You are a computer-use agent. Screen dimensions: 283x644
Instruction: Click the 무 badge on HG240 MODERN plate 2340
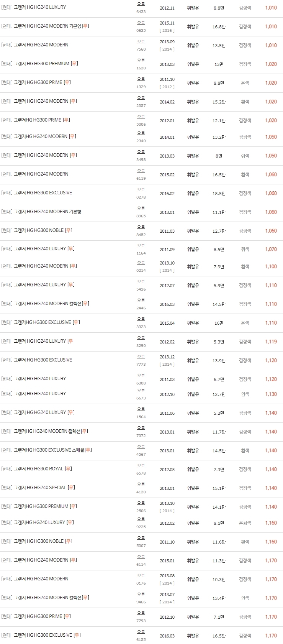pyautogui.click(x=72, y=136)
